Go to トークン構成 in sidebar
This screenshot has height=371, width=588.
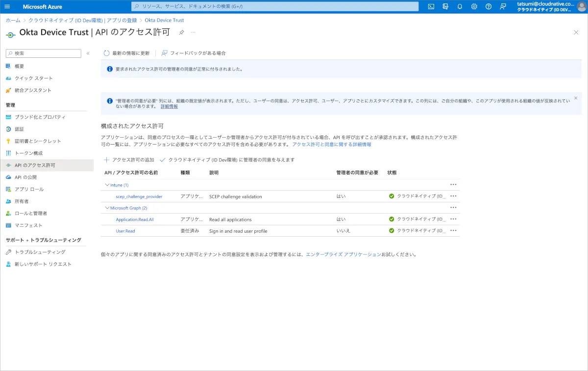(x=28, y=153)
